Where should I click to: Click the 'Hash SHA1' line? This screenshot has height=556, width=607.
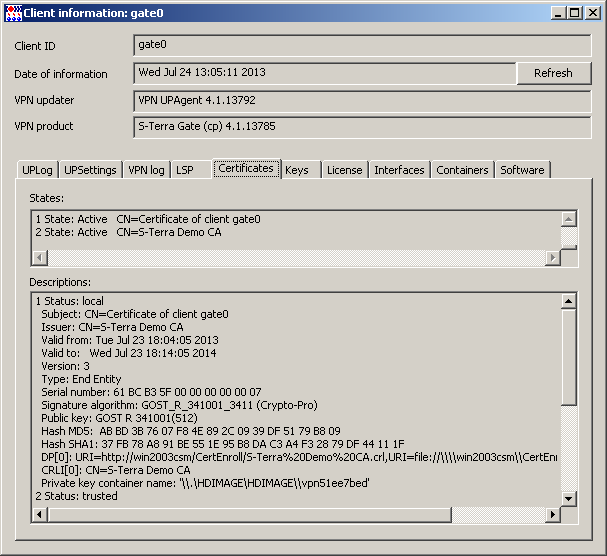point(223,444)
